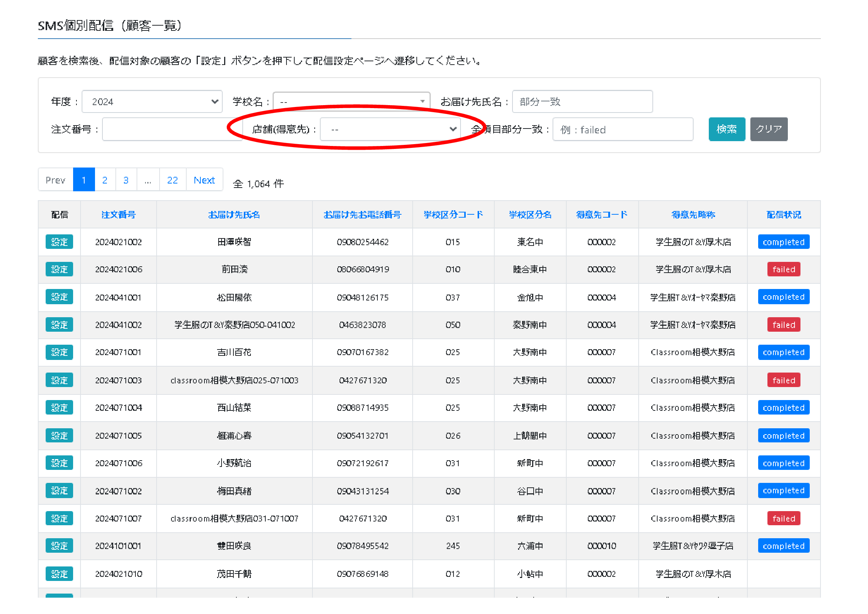The height and width of the screenshot is (614, 868).
Task: Jump to pagination page 22
Action: pyautogui.click(x=173, y=180)
